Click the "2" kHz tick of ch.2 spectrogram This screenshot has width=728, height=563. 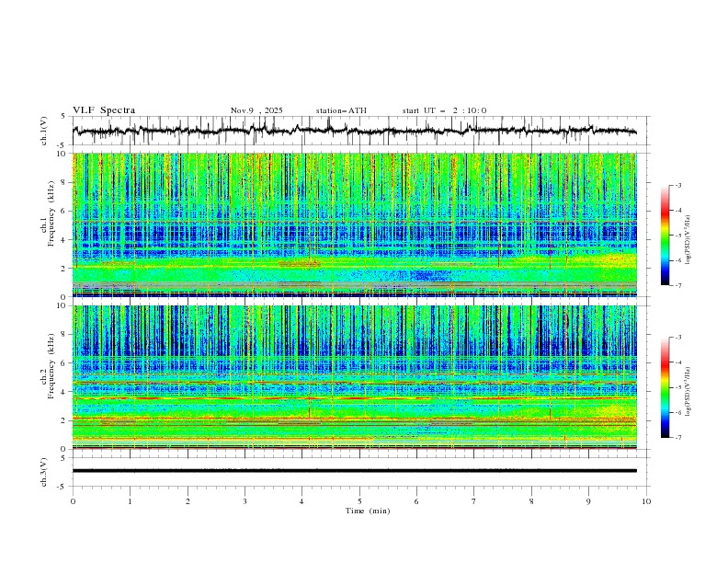click(x=64, y=420)
